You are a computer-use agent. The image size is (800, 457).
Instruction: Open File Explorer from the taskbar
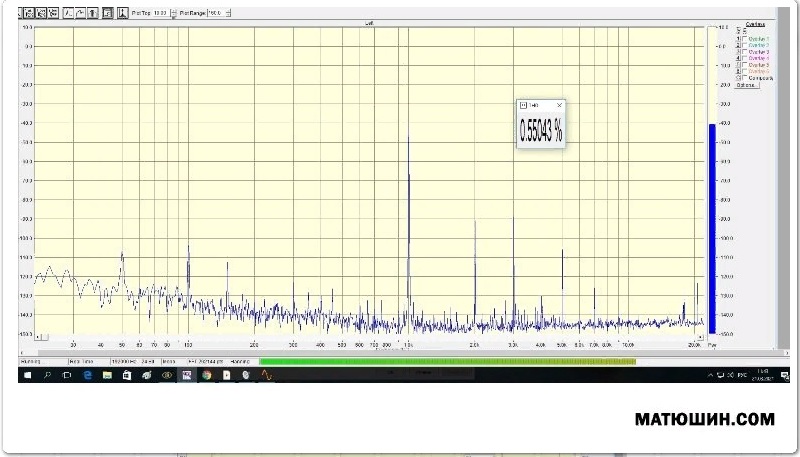click(x=107, y=375)
